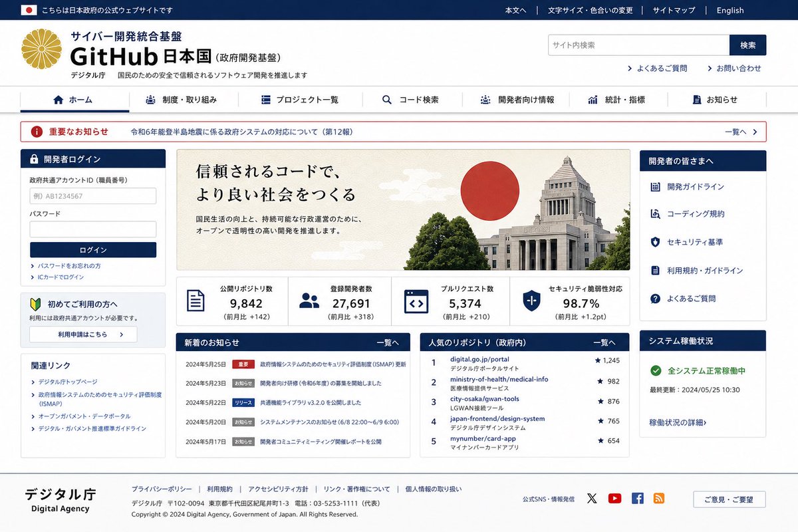
Task: Select the プロジェクト一覧 navigation tab
Action: [x=300, y=100]
